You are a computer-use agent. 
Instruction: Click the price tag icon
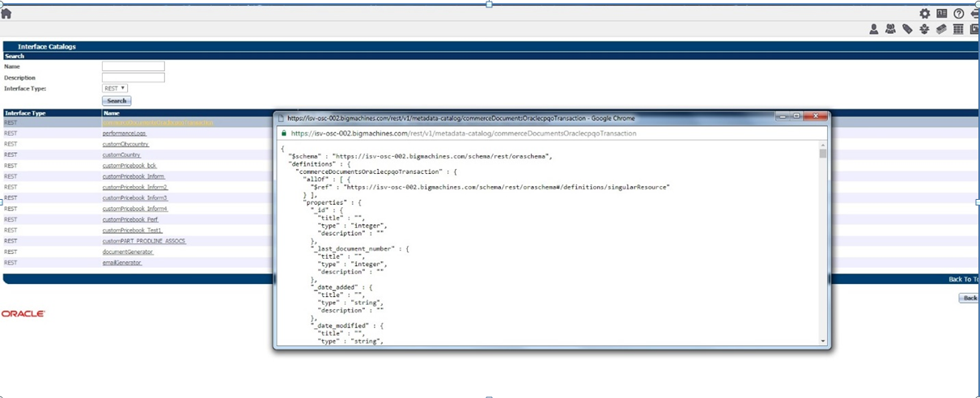pyautogui.click(x=908, y=29)
